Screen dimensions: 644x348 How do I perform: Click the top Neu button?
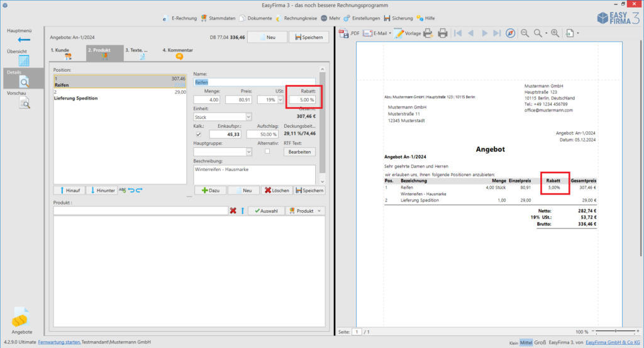point(267,37)
